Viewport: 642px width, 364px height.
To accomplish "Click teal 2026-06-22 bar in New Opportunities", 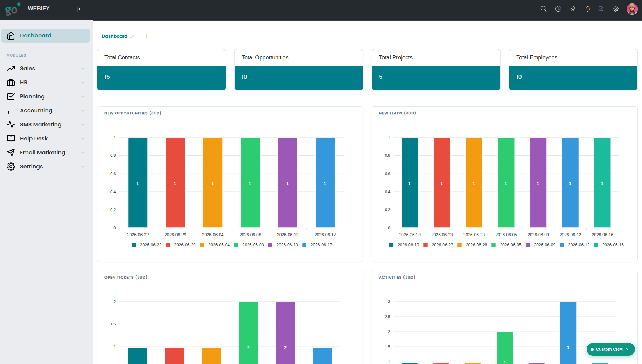I will tap(138, 183).
